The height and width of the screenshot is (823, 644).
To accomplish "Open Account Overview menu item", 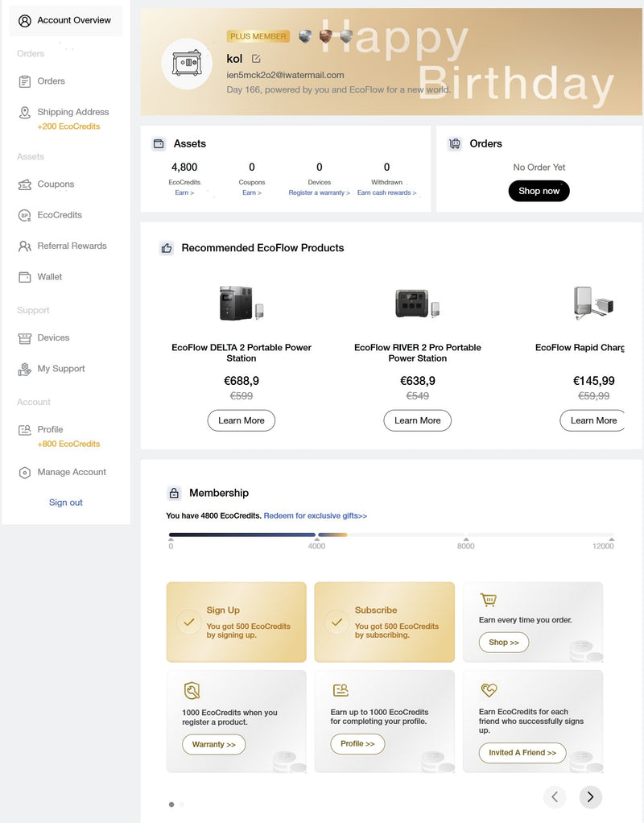I will coord(66,20).
